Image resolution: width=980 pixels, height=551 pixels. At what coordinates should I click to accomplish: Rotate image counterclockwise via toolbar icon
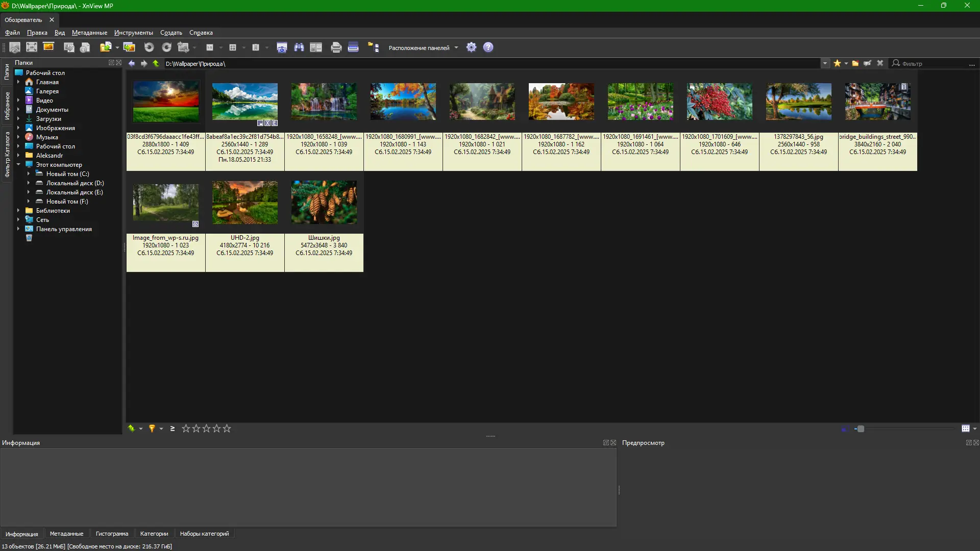tap(149, 47)
